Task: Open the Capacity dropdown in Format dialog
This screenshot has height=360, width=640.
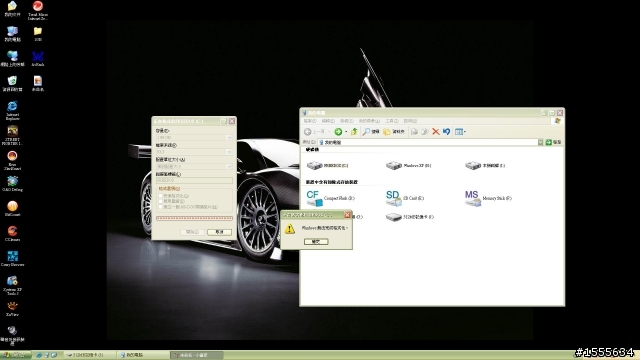Action: pos(229,138)
